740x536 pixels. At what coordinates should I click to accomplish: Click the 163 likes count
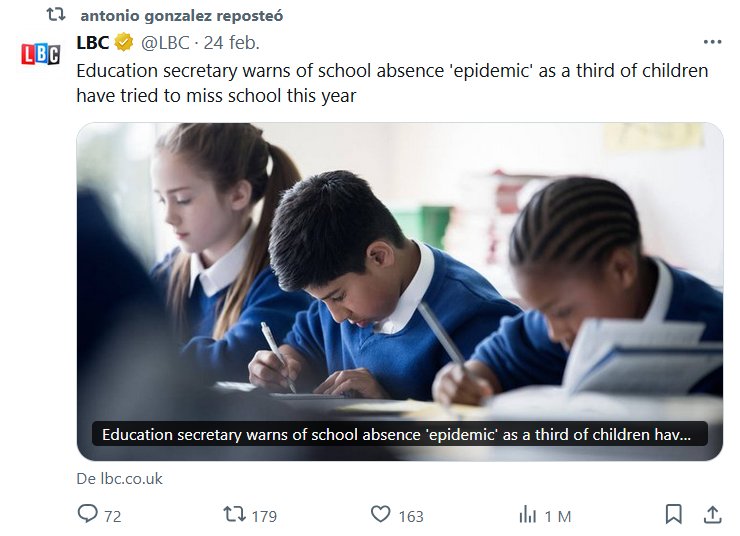(410, 516)
